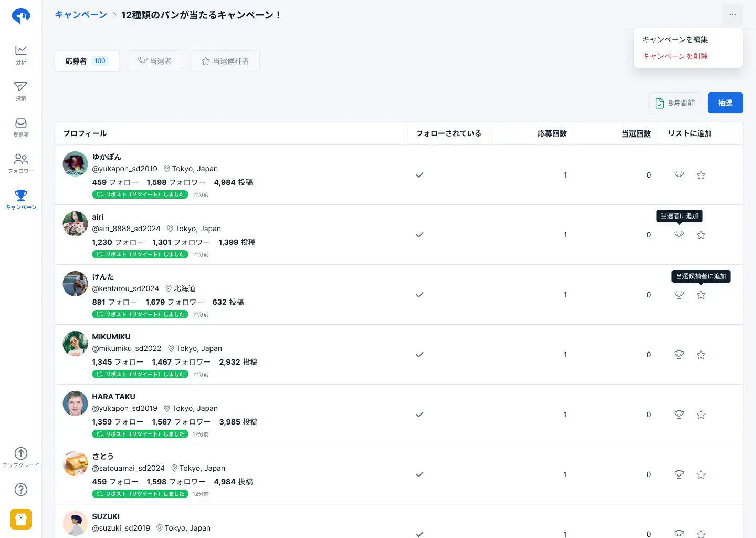Open the three-dot more options menu

[732, 15]
